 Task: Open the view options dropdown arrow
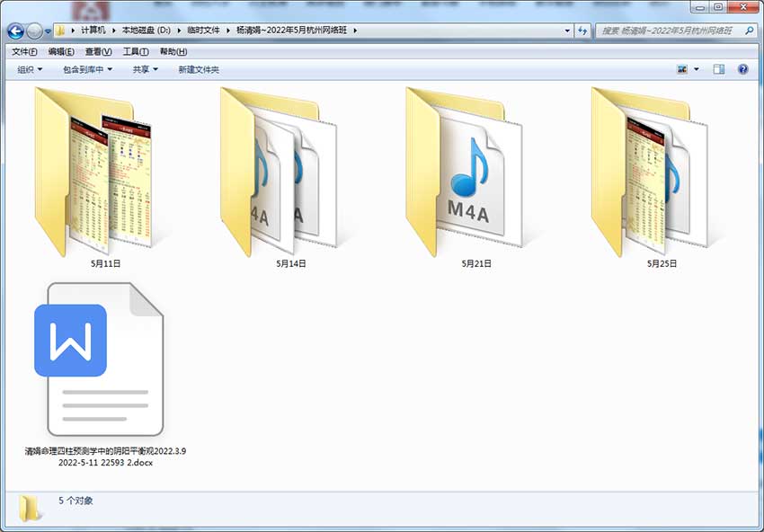697,69
